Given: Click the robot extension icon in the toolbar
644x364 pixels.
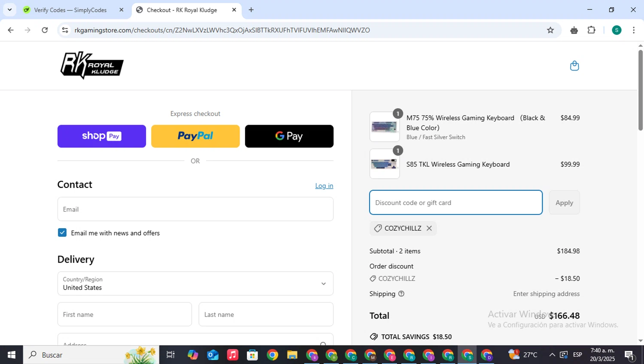Looking at the screenshot, I should 574,30.
